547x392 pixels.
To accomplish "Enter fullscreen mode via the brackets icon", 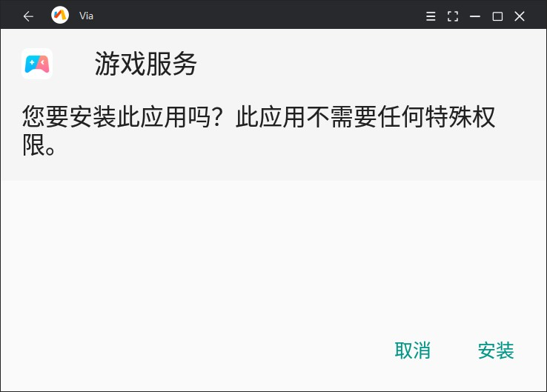I will coord(453,16).
